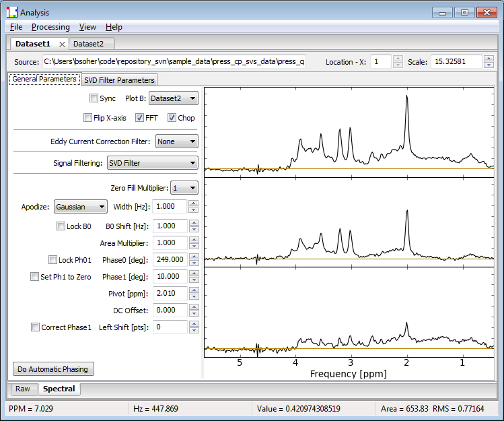Decrease DC Offset with down arrow

(194, 313)
